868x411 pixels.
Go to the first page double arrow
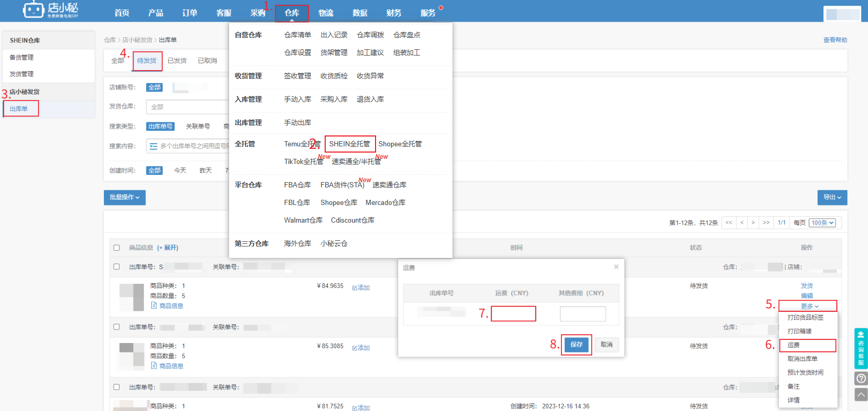click(x=729, y=223)
